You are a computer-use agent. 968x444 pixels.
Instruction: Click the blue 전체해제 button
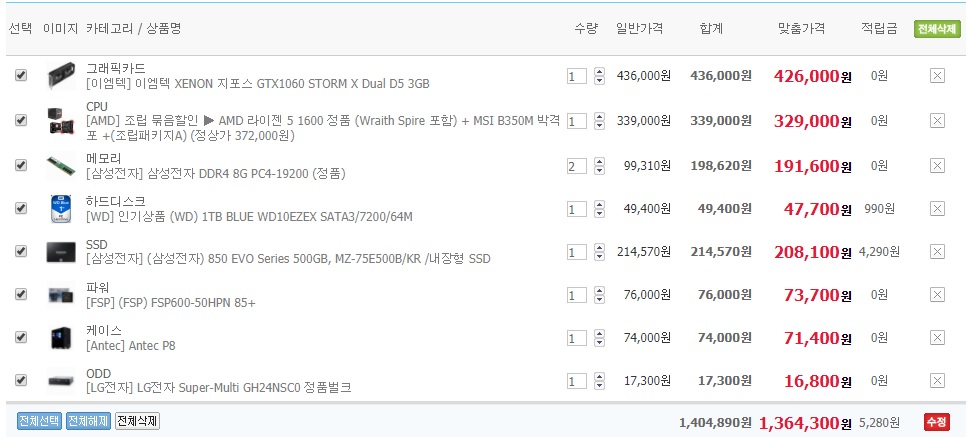click(88, 421)
